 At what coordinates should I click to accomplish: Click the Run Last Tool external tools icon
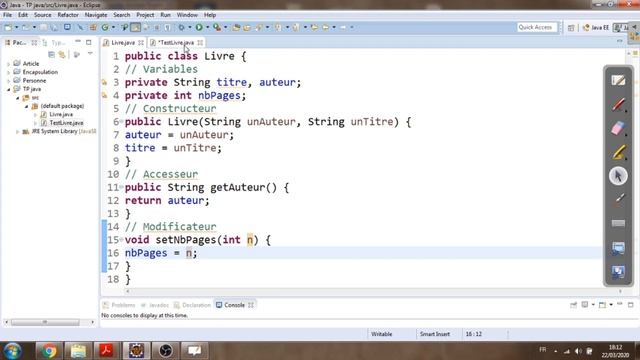pyautogui.click(x=217, y=27)
